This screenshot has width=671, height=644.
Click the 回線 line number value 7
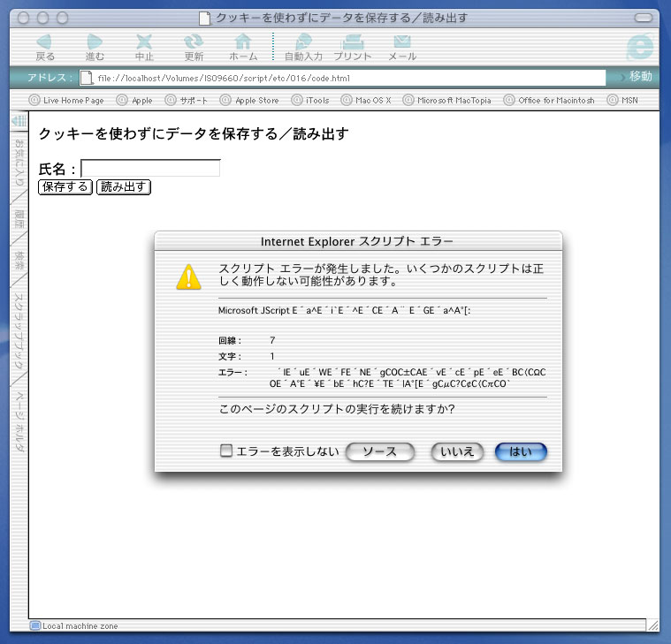[x=272, y=340]
